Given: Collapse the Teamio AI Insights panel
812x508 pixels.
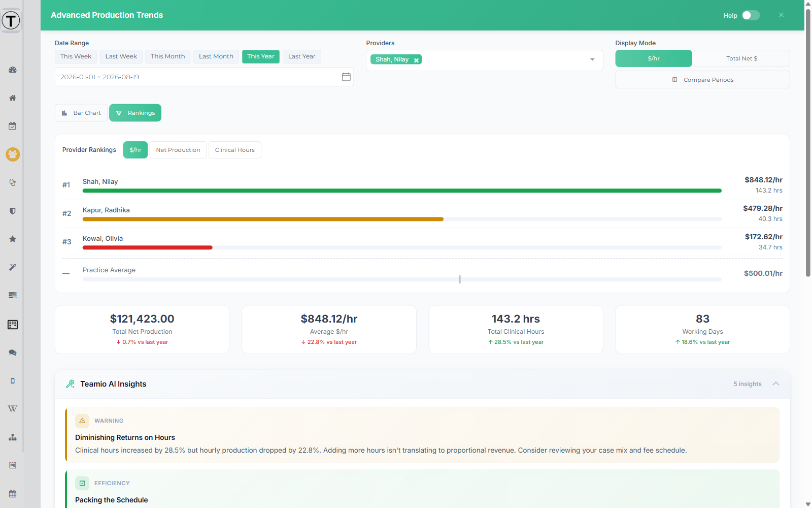Looking at the screenshot, I should tap(776, 384).
